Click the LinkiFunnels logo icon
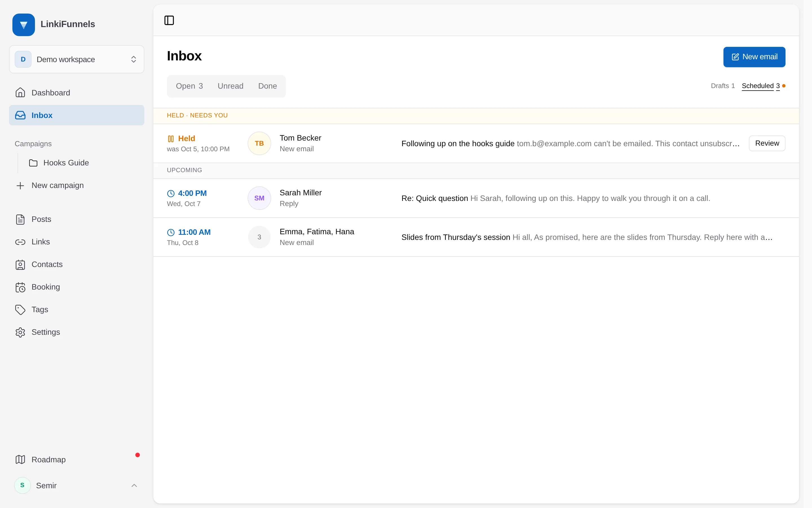This screenshot has width=812, height=508. click(23, 25)
